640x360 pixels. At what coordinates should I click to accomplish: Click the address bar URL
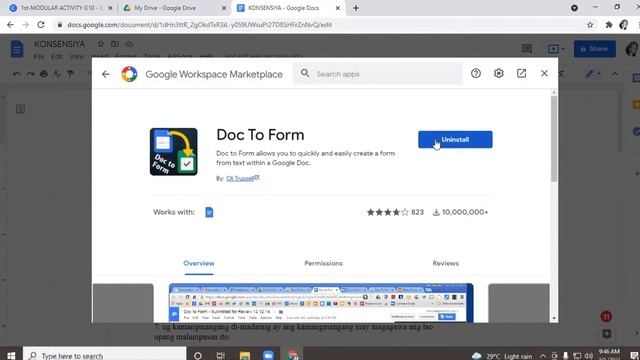tap(200, 24)
